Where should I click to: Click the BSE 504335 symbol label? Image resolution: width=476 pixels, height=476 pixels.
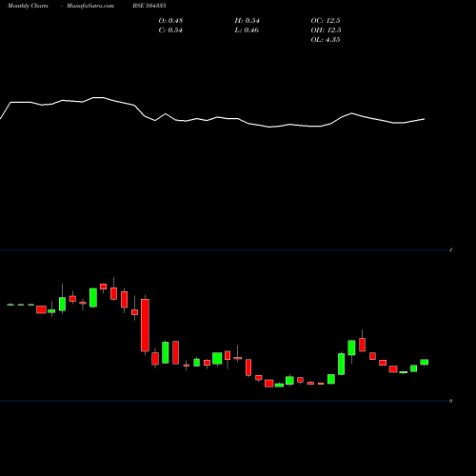(x=149, y=6)
